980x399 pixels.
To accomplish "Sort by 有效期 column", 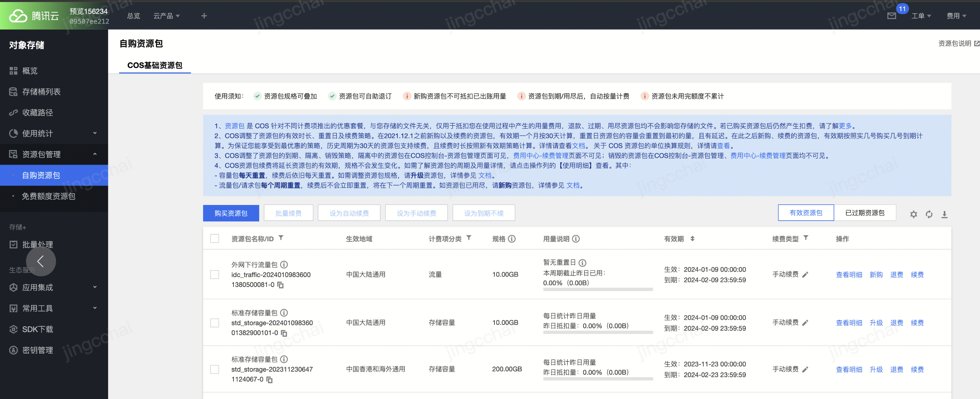I will [x=692, y=239].
